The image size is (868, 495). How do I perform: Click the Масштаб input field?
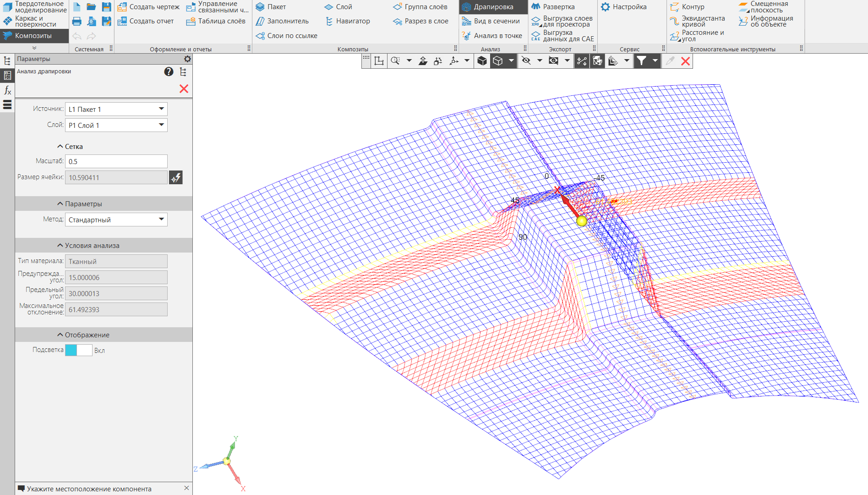pyautogui.click(x=116, y=161)
